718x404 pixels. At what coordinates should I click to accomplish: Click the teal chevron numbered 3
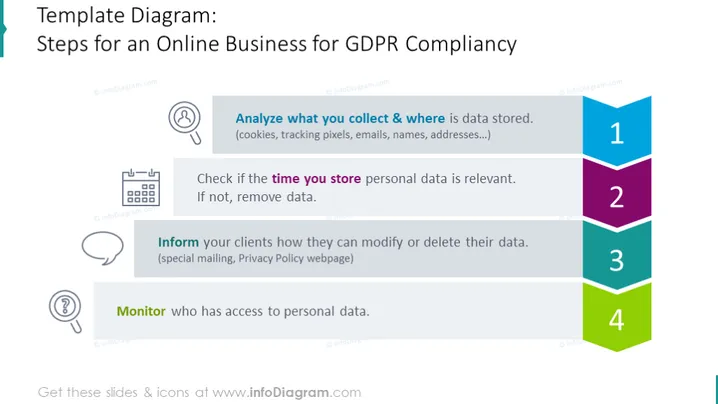point(617,257)
